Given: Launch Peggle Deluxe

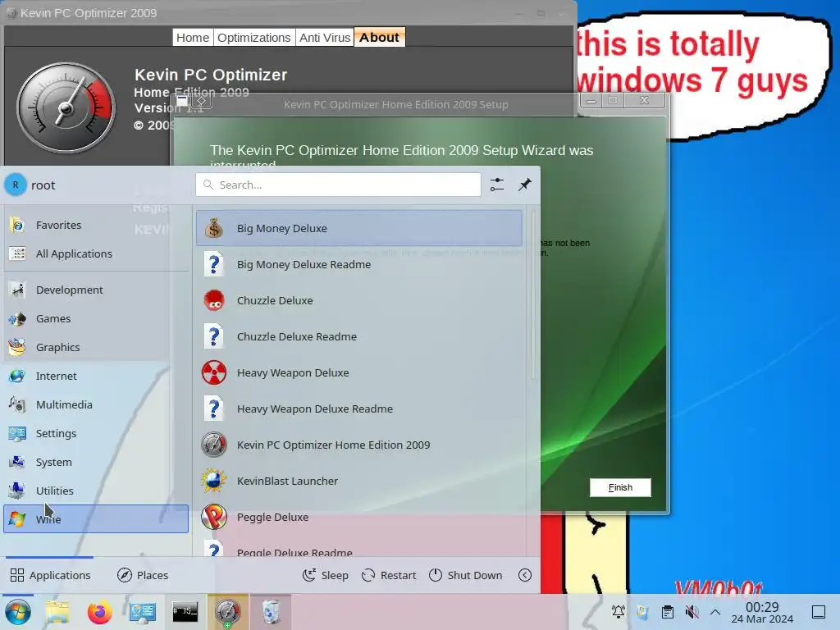Looking at the screenshot, I should point(359,517).
